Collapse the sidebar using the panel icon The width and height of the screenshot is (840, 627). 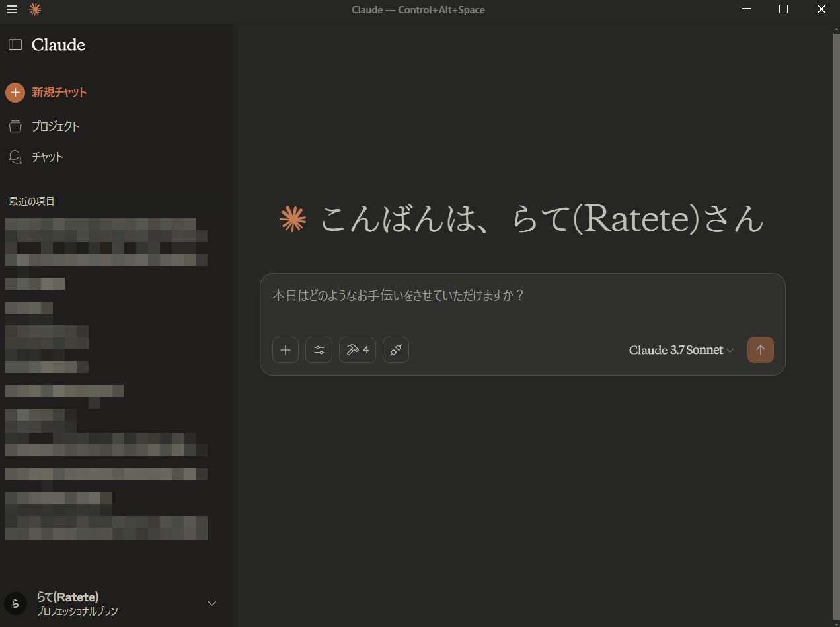[15, 45]
